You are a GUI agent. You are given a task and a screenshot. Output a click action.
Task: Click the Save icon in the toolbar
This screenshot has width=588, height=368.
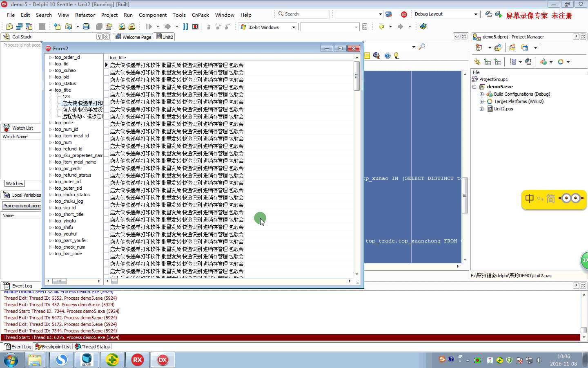click(86, 27)
